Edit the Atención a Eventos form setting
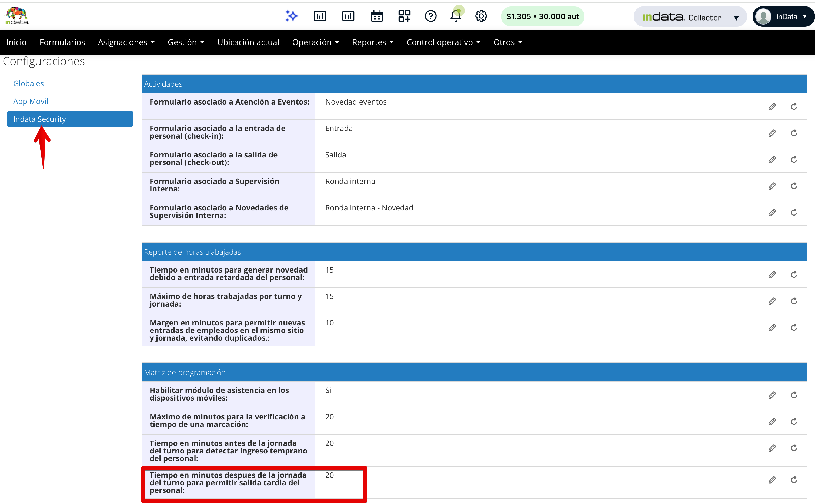The width and height of the screenshot is (815, 504). click(x=772, y=107)
